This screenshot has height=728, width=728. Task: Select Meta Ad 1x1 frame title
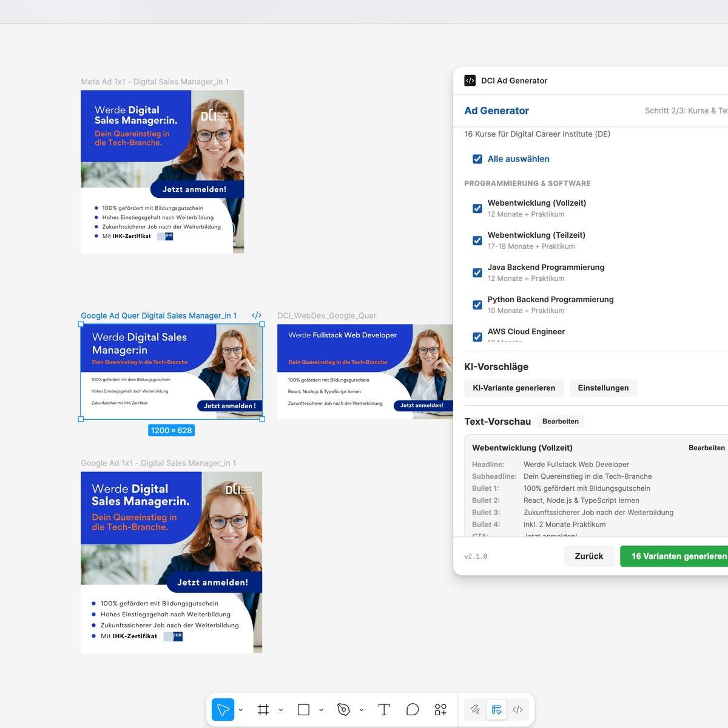pyautogui.click(x=155, y=82)
